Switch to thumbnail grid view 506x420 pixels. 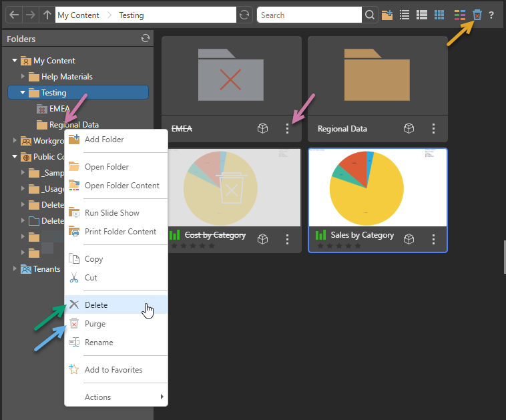coord(439,15)
